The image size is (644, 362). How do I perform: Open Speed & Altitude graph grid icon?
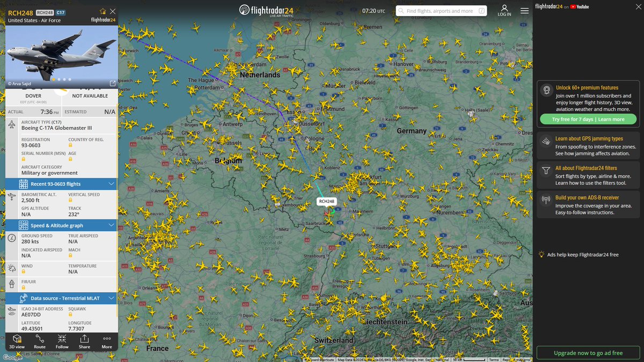[x=24, y=225]
